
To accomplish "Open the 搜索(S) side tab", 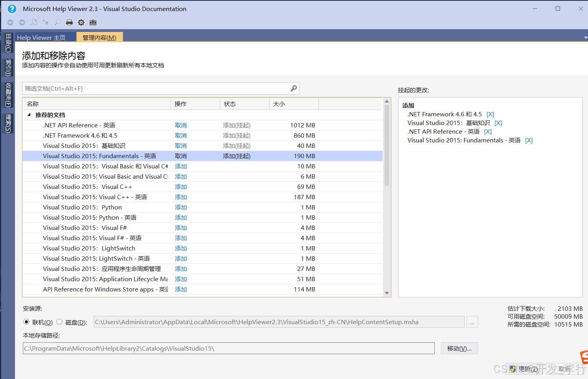I will (8, 123).
